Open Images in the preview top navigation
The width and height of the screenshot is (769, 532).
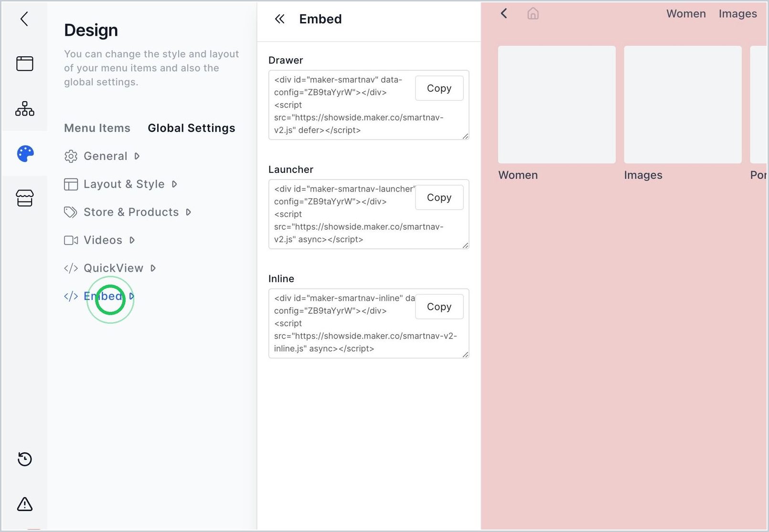click(x=737, y=14)
